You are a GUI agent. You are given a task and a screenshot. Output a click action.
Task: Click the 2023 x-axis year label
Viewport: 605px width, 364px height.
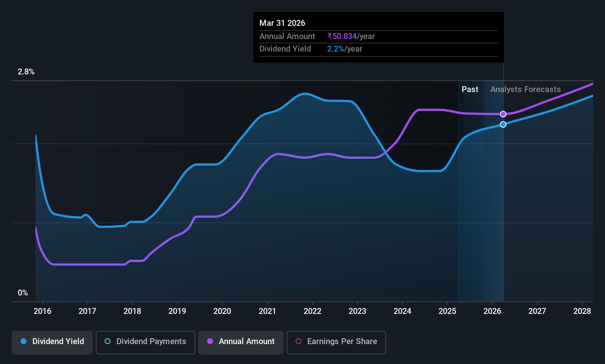click(x=357, y=311)
